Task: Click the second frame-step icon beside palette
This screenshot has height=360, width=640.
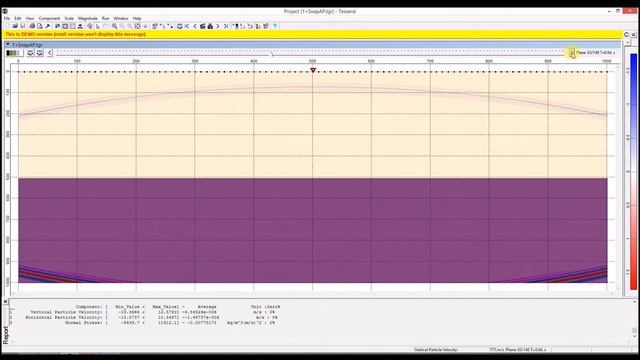Action: [40, 53]
